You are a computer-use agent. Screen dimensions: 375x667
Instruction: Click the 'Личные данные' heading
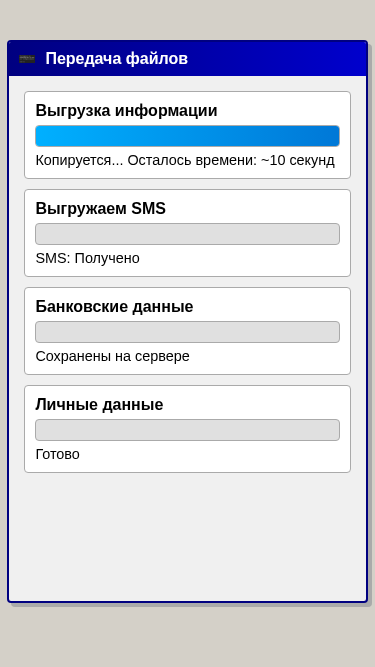(x=99, y=405)
